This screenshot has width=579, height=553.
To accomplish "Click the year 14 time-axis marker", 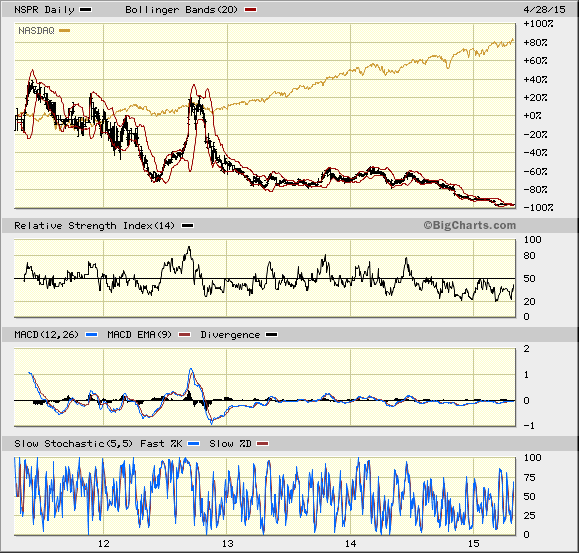I will 350,543.
